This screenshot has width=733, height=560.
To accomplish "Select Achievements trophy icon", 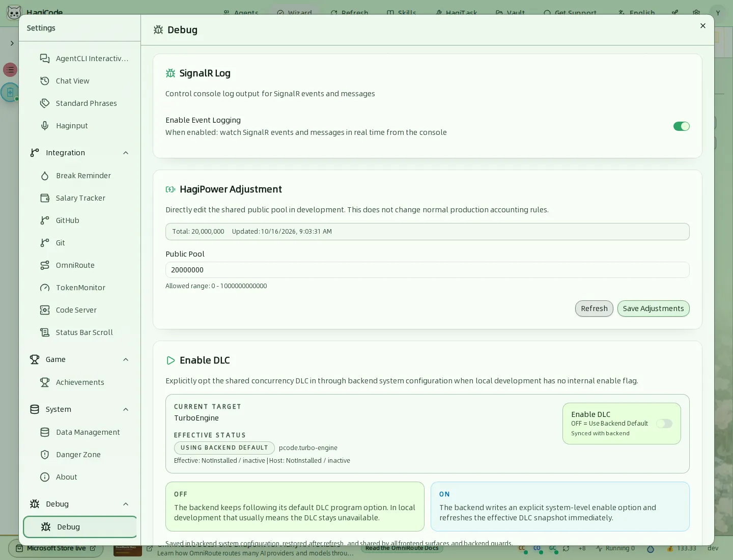I will tap(45, 382).
